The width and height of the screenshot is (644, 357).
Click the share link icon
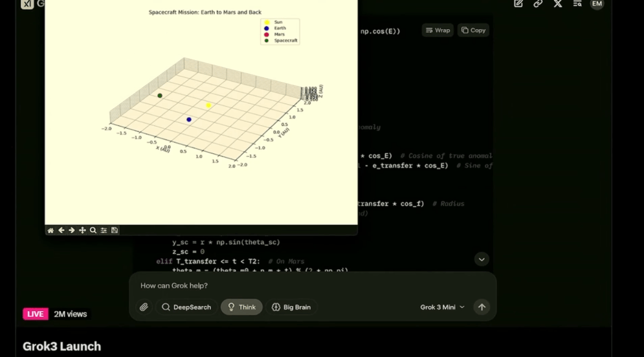coord(538,4)
